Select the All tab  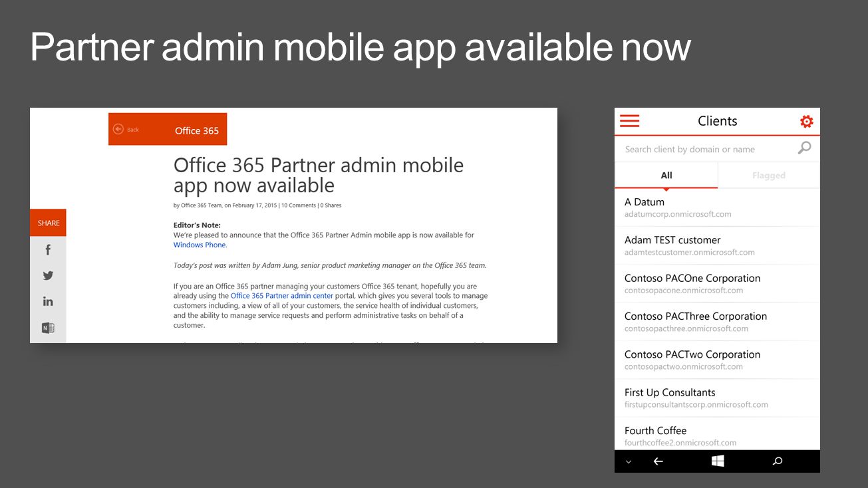pos(666,176)
